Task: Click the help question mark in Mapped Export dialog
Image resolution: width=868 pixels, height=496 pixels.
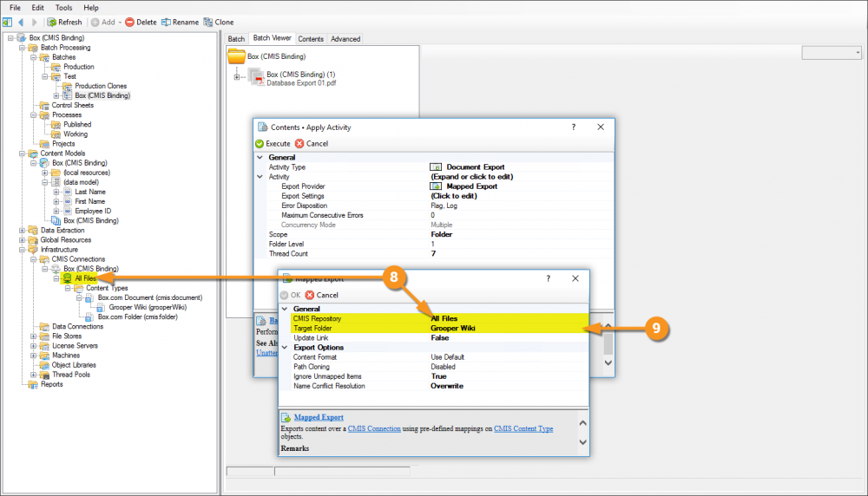Action: coord(548,278)
